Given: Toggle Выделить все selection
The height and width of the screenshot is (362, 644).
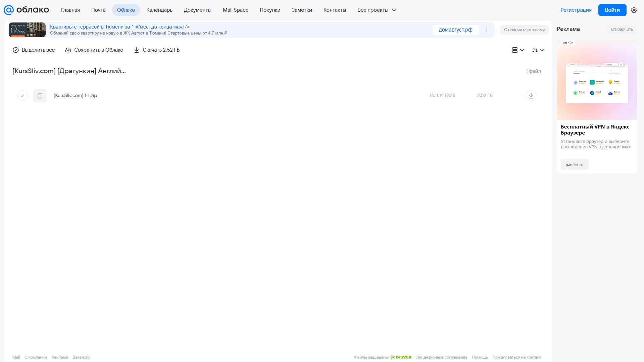Looking at the screenshot, I should click(x=34, y=50).
